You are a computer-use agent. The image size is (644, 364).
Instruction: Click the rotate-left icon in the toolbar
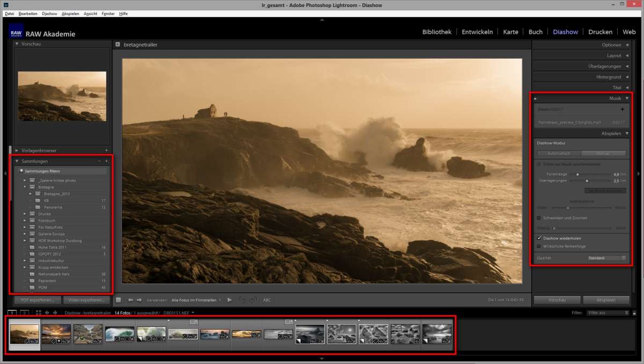tap(243, 300)
